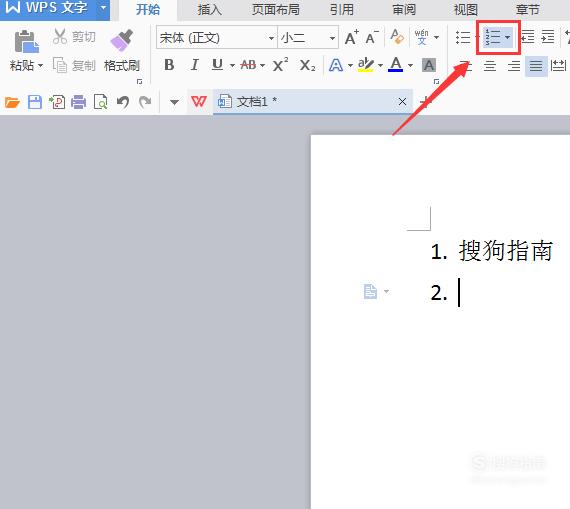The image size is (570, 509).
Task: Toggle superscript X² formatting
Action: (281, 65)
